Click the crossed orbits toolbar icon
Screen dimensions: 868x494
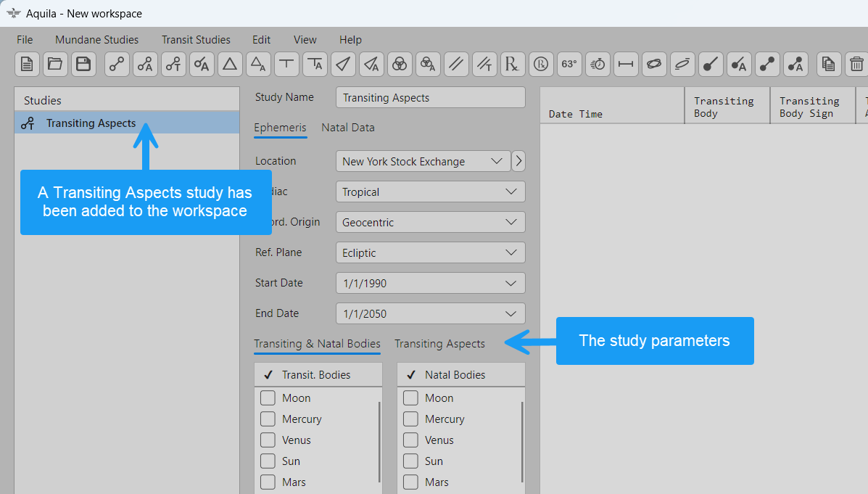tap(654, 65)
